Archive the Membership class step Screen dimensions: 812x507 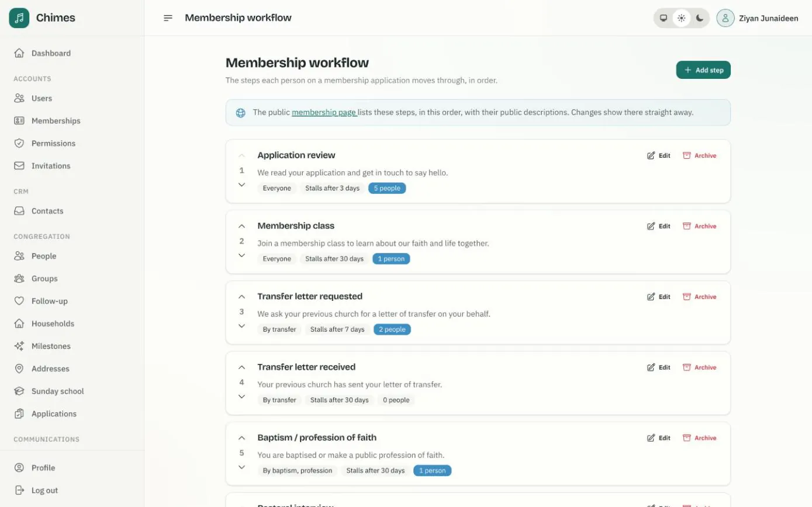coord(700,226)
